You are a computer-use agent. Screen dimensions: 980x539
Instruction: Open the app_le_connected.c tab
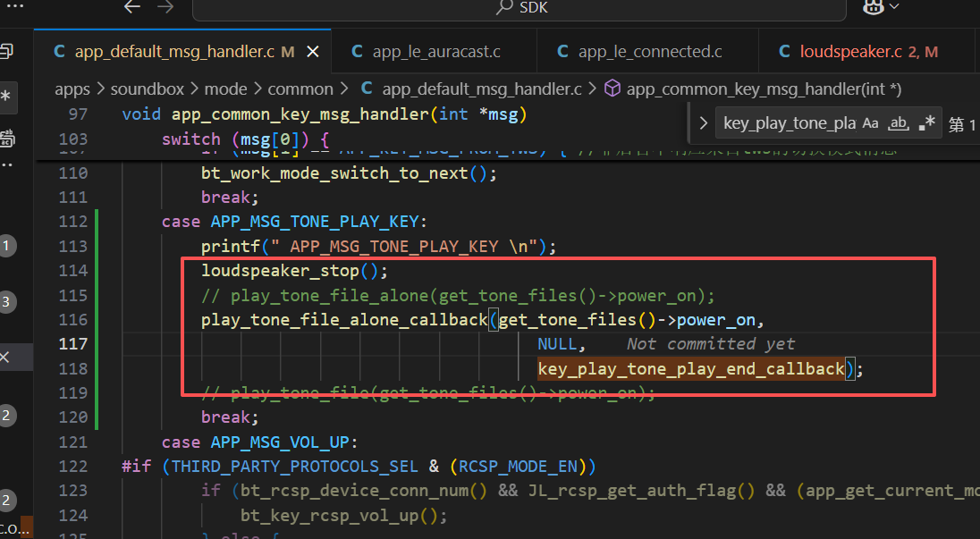[x=647, y=52]
